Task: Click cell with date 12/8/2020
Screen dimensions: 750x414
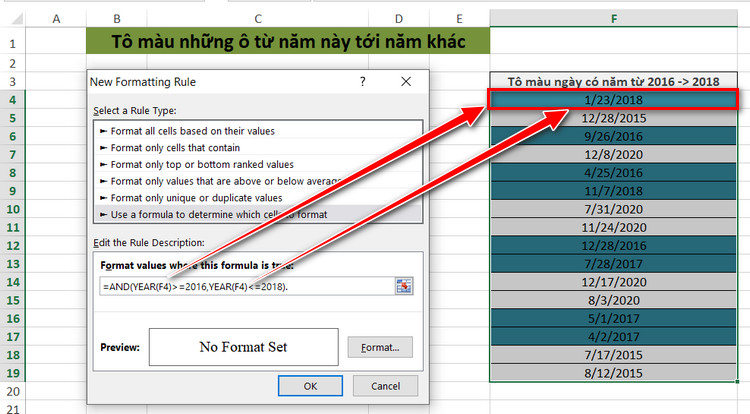Action: click(614, 154)
